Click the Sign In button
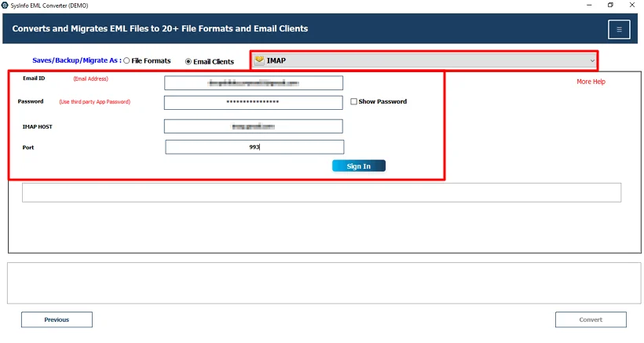This screenshot has width=644, height=343. 359,166
